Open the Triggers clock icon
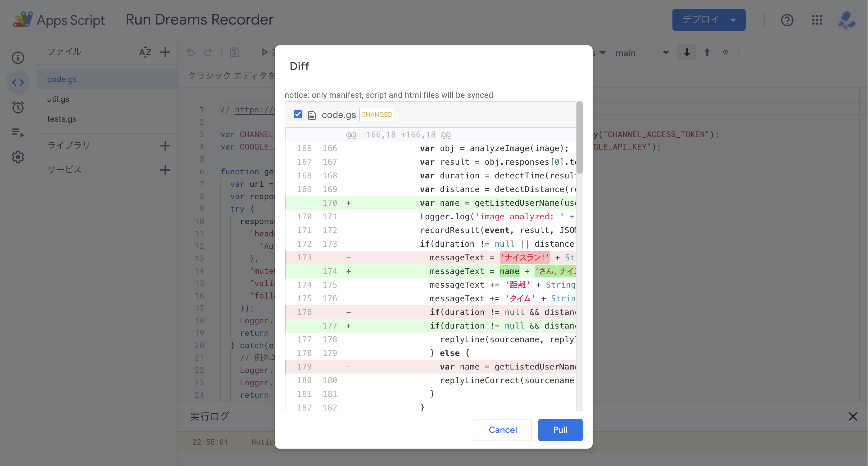 pyautogui.click(x=18, y=107)
